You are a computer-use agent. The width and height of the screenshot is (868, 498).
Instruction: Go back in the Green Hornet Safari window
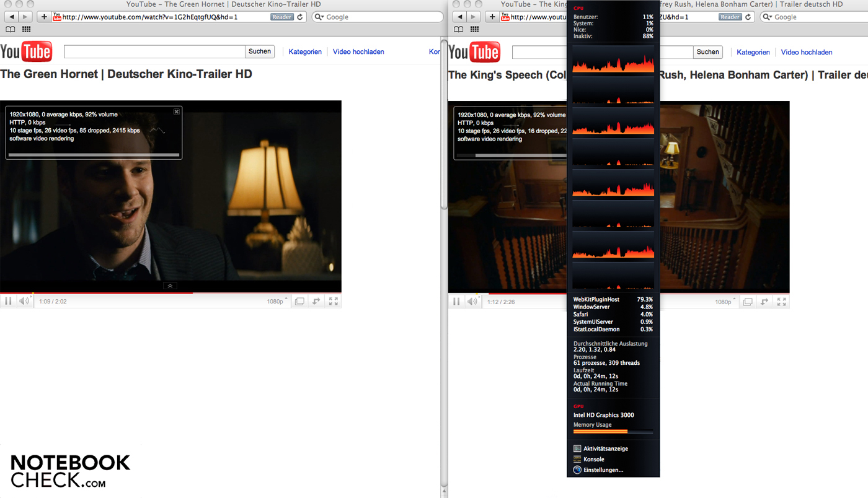pyautogui.click(x=12, y=17)
